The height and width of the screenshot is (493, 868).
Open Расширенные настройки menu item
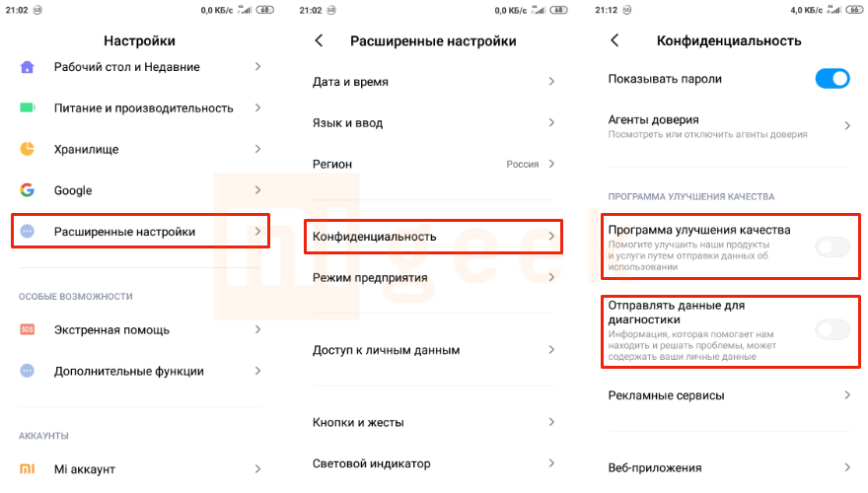pyautogui.click(x=138, y=232)
